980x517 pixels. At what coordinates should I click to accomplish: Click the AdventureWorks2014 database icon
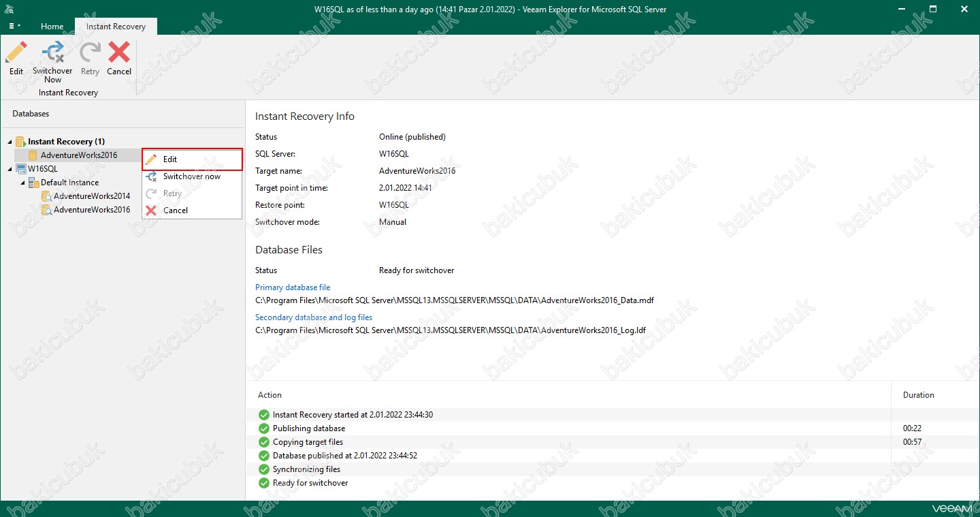(46, 196)
